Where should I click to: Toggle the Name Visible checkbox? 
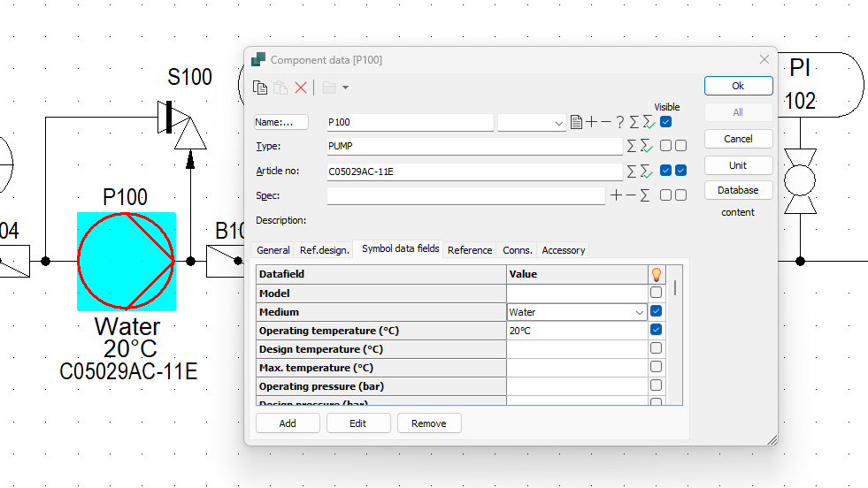click(666, 122)
